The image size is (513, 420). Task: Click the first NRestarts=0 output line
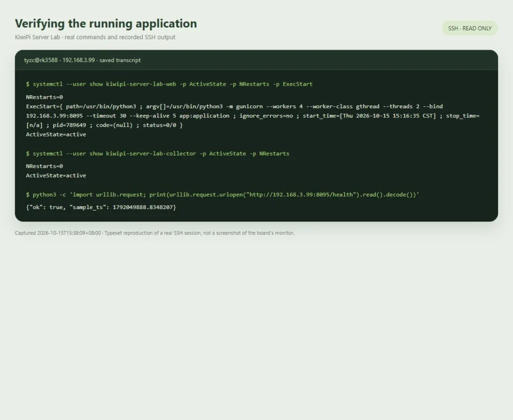45,97
